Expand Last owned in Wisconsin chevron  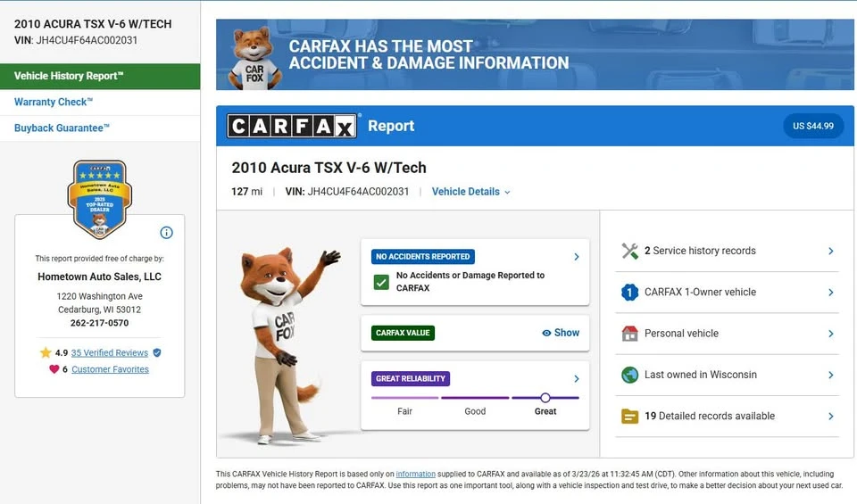831,376
